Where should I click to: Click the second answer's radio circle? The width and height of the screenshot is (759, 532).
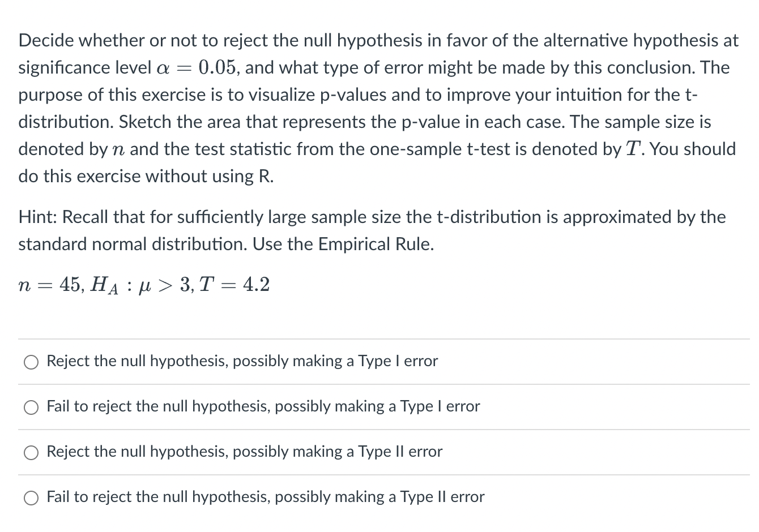(31, 407)
